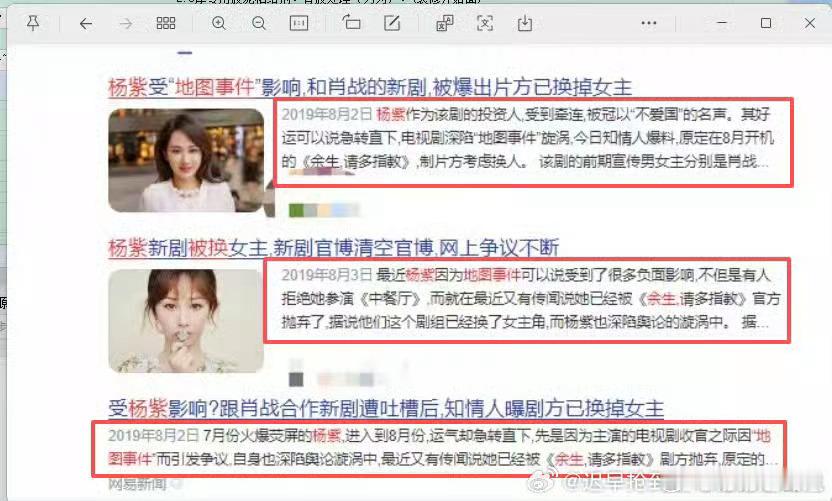Open the first Yang Zi thumbnail photo
832x501 pixels.
[x=186, y=160]
